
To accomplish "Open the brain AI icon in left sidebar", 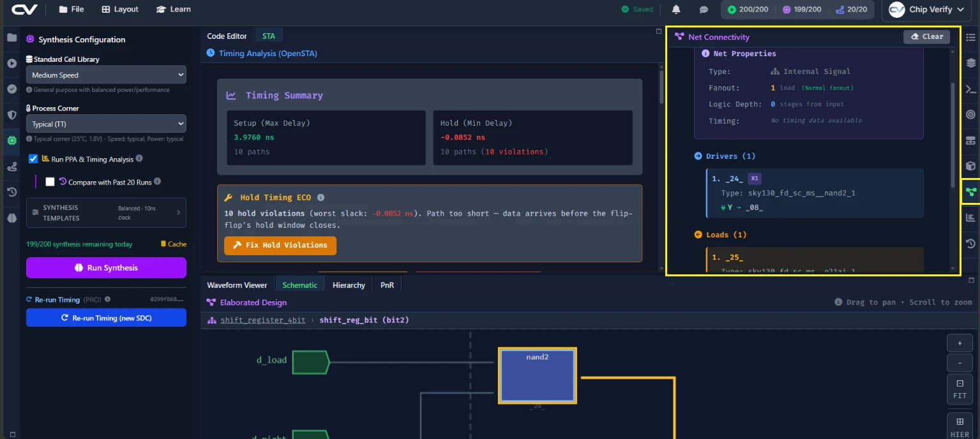I will click(x=11, y=218).
